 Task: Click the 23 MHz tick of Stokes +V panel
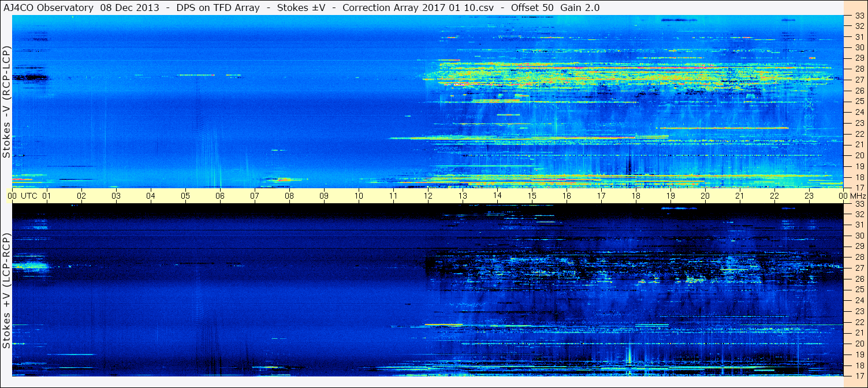coord(859,311)
